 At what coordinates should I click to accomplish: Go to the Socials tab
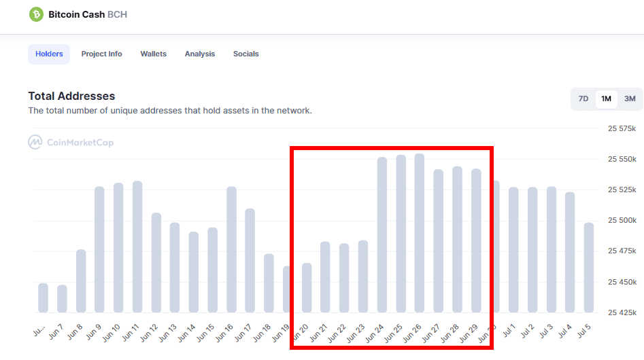[245, 54]
